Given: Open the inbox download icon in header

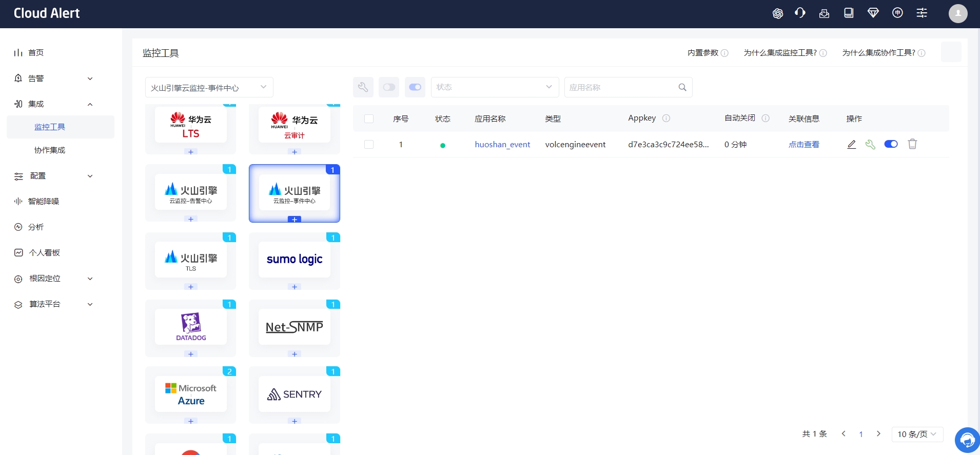Looking at the screenshot, I should point(824,13).
